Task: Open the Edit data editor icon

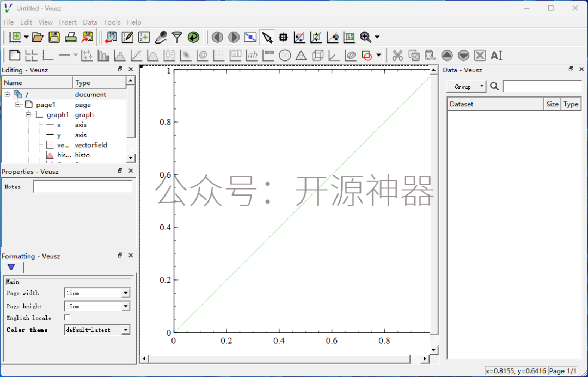Action: tap(127, 37)
